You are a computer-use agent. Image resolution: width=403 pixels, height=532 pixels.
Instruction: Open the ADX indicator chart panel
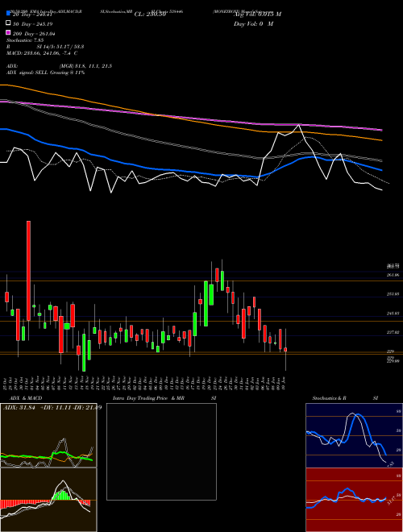tap(48, 435)
